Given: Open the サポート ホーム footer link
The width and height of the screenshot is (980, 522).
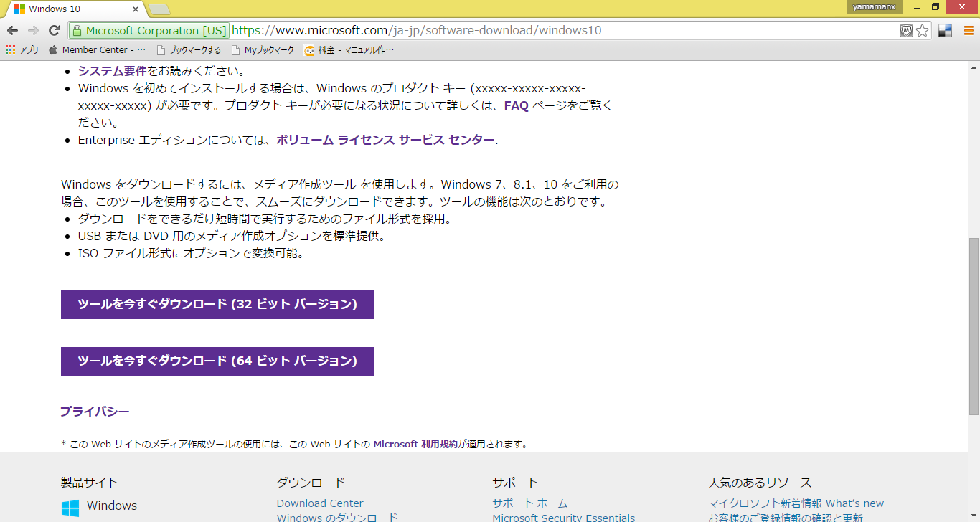Looking at the screenshot, I should 530,503.
